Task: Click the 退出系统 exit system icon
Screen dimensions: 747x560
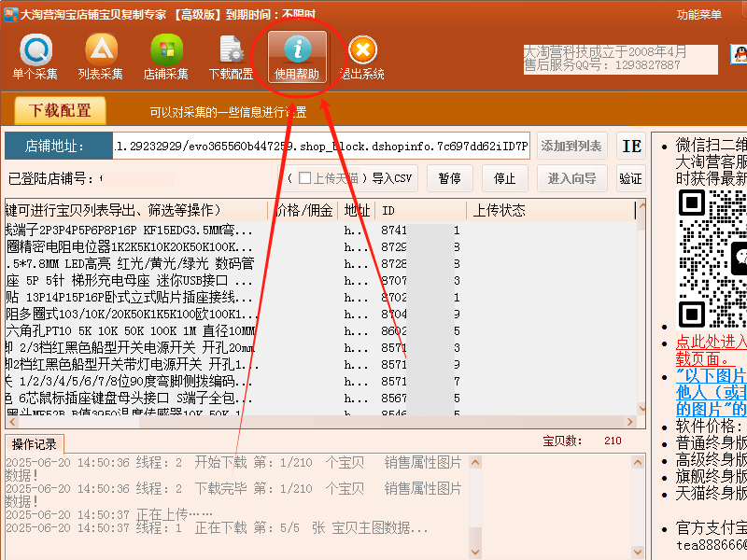Action: [x=362, y=56]
